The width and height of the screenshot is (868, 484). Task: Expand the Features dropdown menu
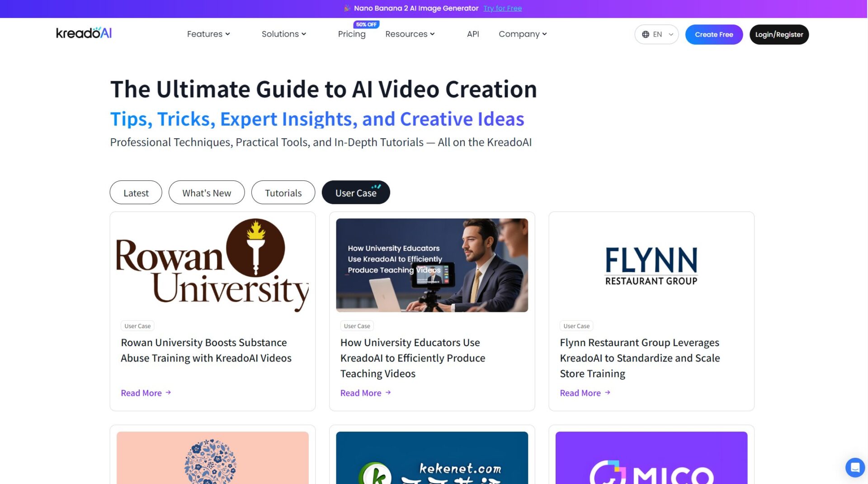208,34
